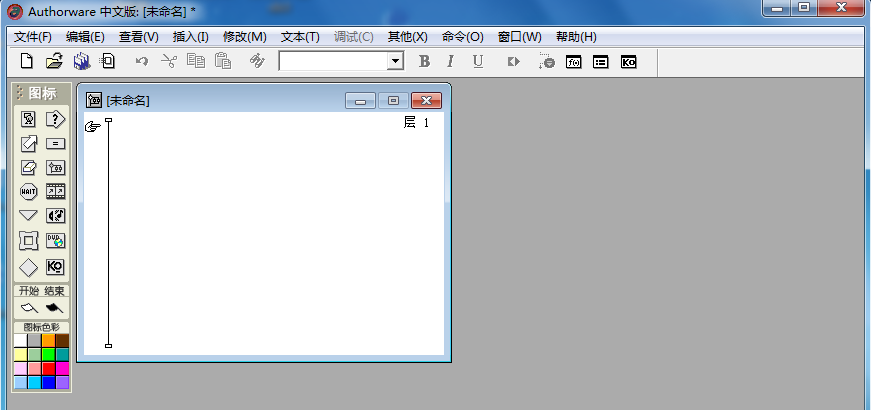Click the Import toolbar icon
The width and height of the screenshot is (871, 410).
[x=108, y=61]
